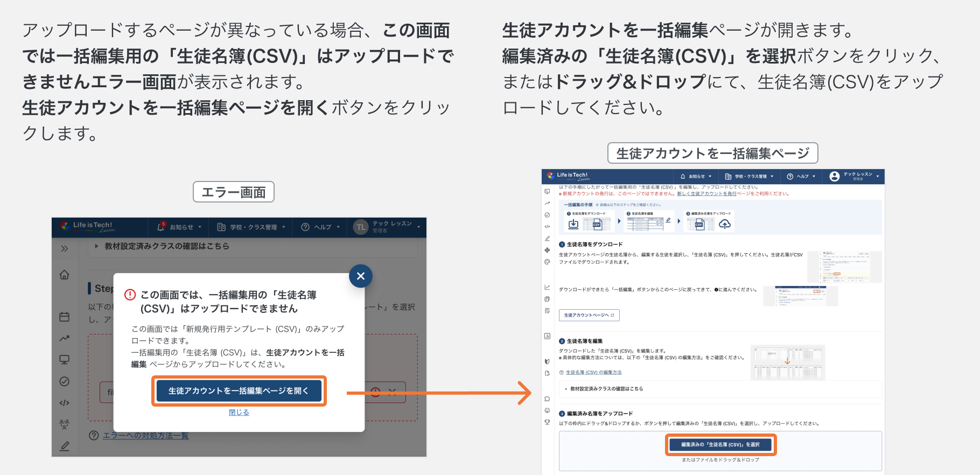The image size is (980, 475).
Task: Click the Python icon in bulk edit page sidebar
Action: pos(547,250)
